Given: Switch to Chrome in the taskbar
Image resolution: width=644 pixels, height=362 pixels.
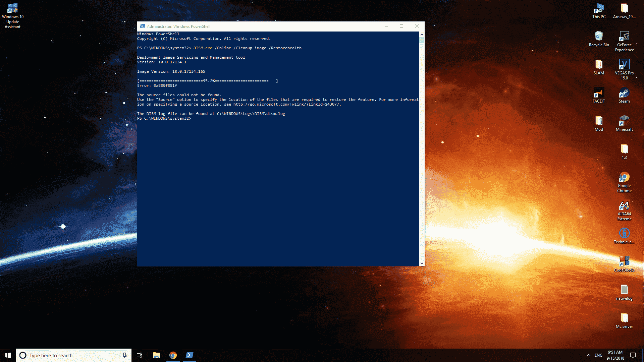Looking at the screenshot, I should click(x=173, y=355).
